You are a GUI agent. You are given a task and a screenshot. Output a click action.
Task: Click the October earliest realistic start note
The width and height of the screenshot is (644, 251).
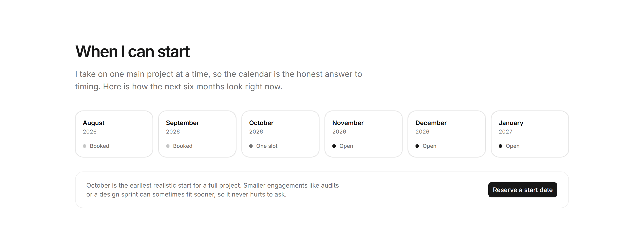point(212,190)
